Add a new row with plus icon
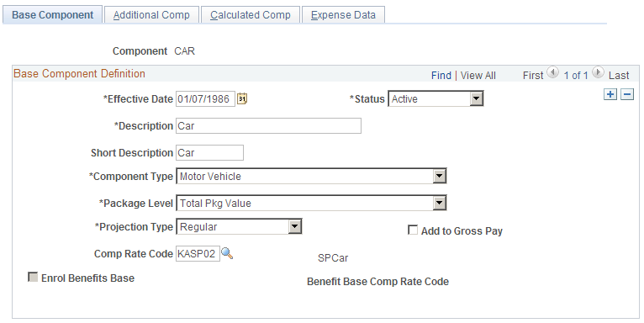Viewport: 644px width, 323px height. click(x=610, y=94)
